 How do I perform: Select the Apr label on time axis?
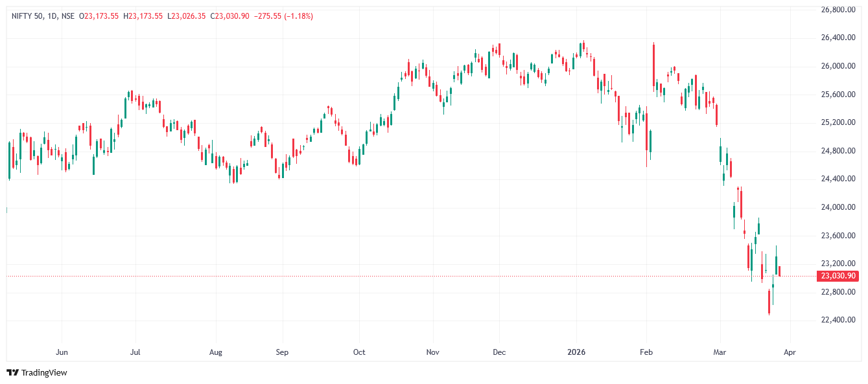click(x=790, y=352)
